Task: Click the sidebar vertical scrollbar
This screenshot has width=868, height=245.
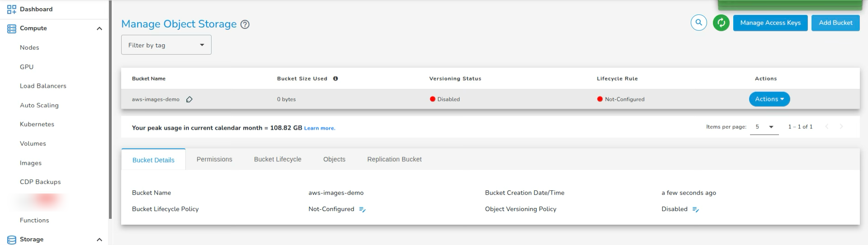Action: (x=110, y=110)
